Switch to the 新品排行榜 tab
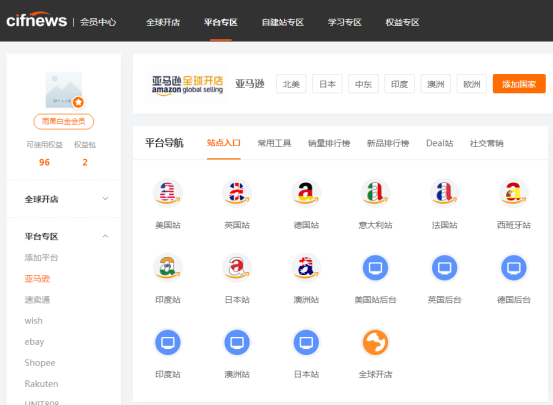 pyautogui.click(x=388, y=143)
